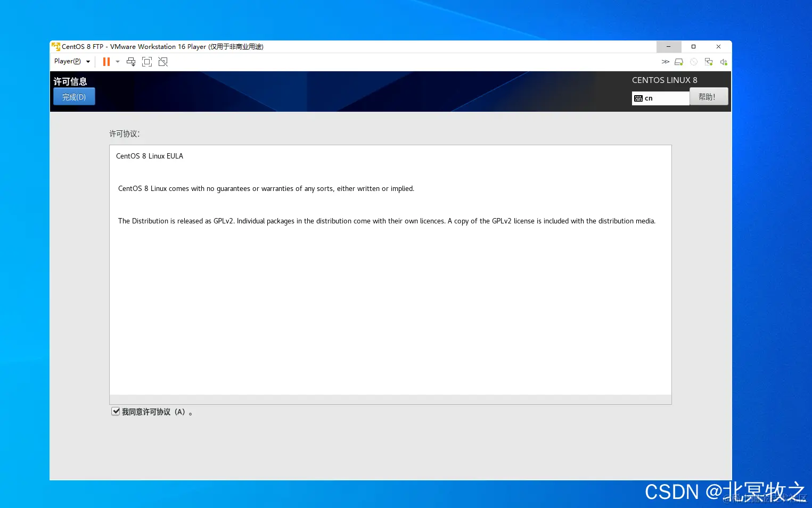
Task: Open the Player(P) menu
Action: click(72, 62)
